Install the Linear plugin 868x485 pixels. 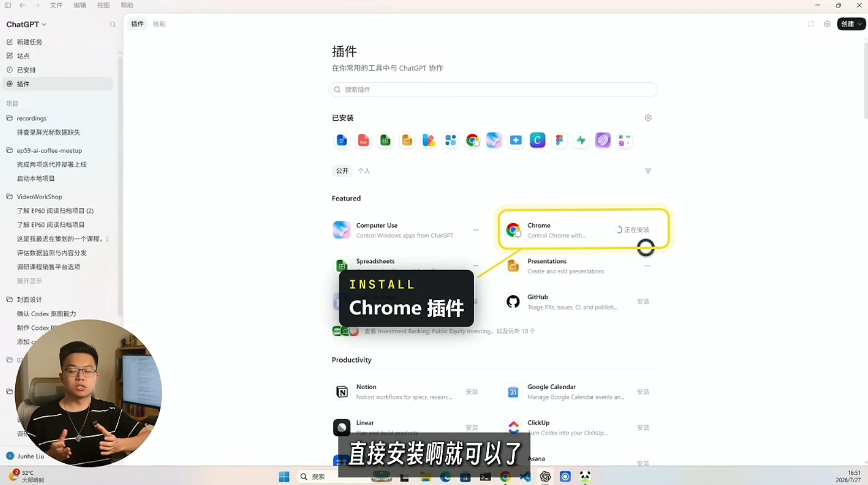pyautogui.click(x=472, y=428)
